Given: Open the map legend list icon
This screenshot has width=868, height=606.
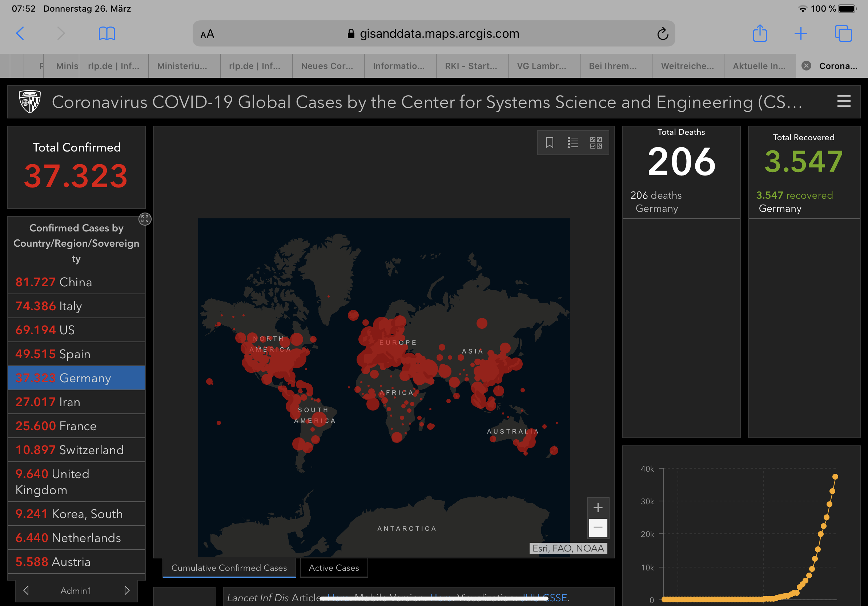Looking at the screenshot, I should click(572, 142).
